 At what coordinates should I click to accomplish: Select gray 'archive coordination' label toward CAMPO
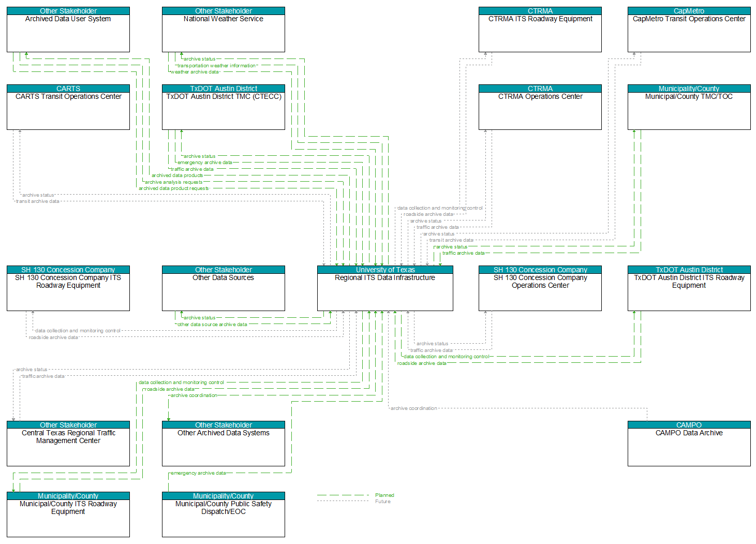coord(414,408)
